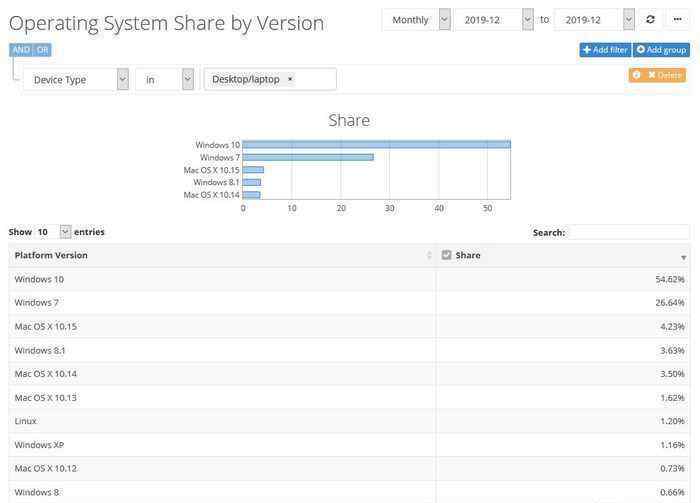Click the Mac OS X 10.14 chart bar

point(251,195)
